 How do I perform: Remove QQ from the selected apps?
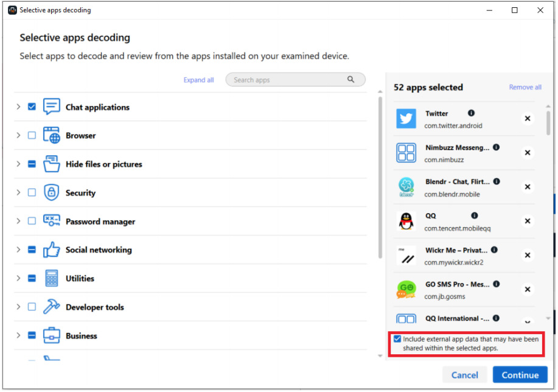tap(528, 221)
